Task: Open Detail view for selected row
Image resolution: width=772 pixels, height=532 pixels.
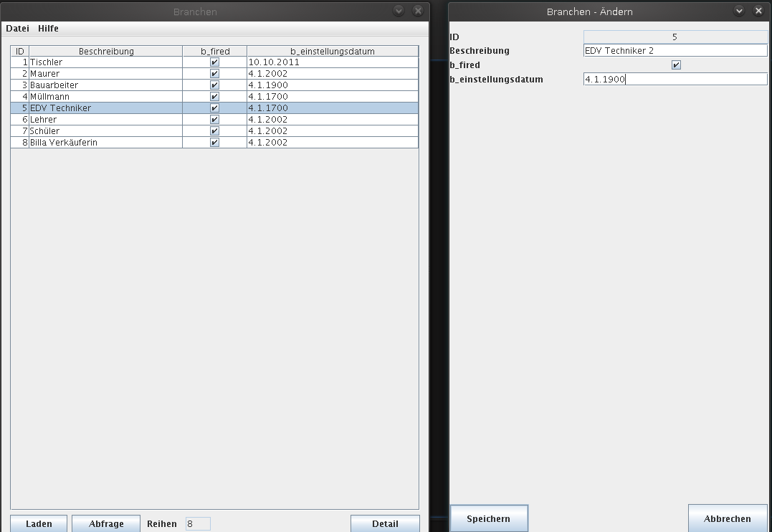Action: pos(385,523)
